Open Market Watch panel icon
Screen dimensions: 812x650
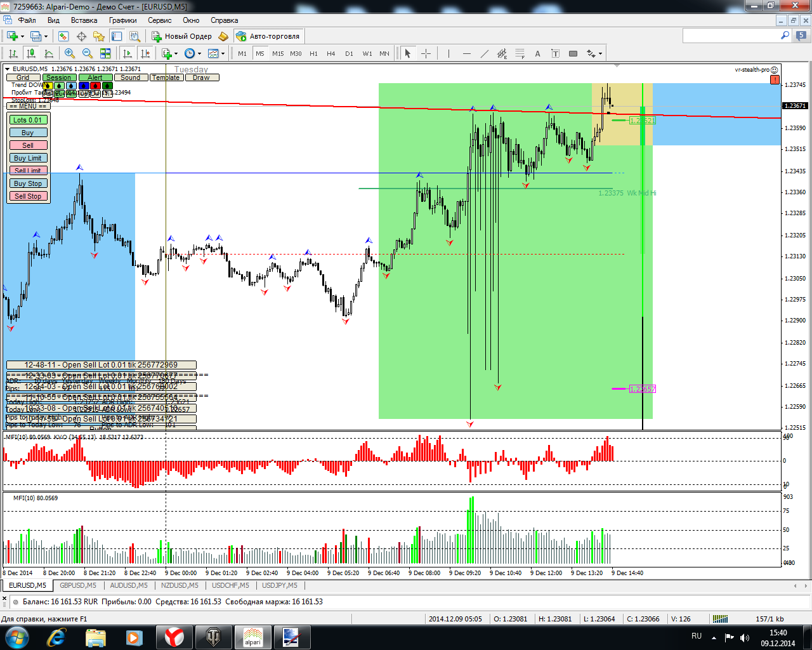pos(63,36)
